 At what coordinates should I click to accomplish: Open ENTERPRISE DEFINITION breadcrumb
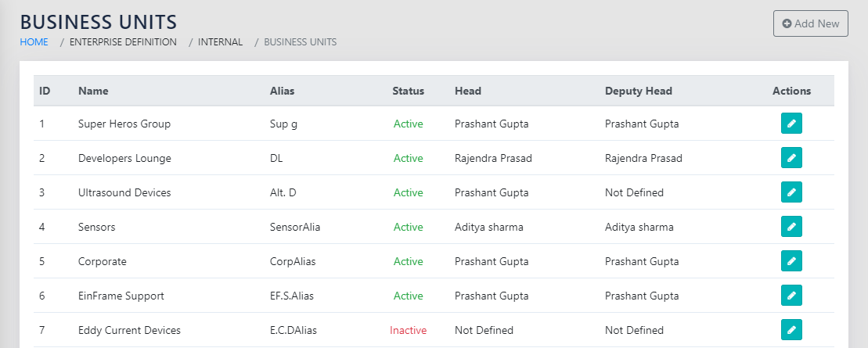tap(123, 42)
